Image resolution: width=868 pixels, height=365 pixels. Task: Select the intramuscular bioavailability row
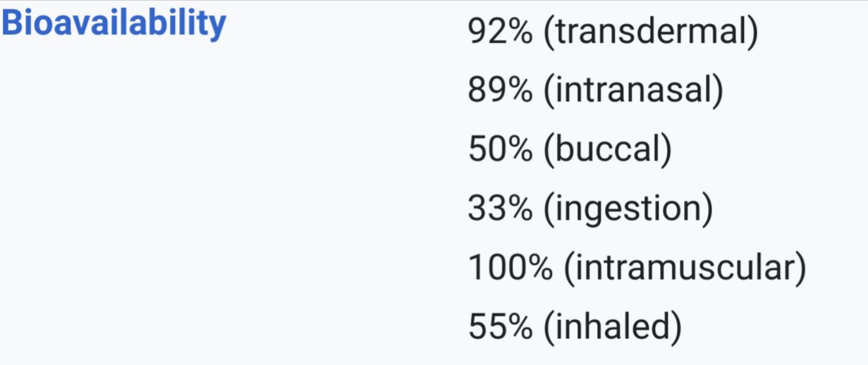coord(636,268)
